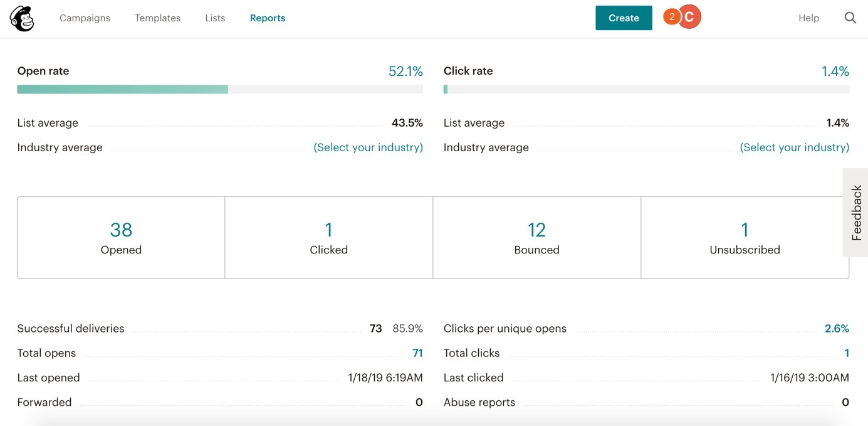868x426 pixels.
Task: Click the Create button
Action: (623, 18)
